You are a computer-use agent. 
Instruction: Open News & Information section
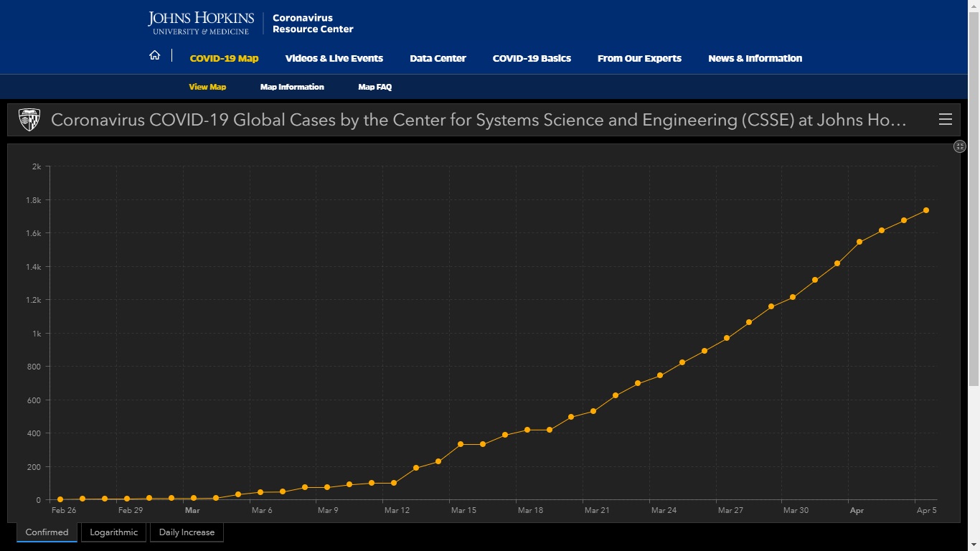coord(755,59)
